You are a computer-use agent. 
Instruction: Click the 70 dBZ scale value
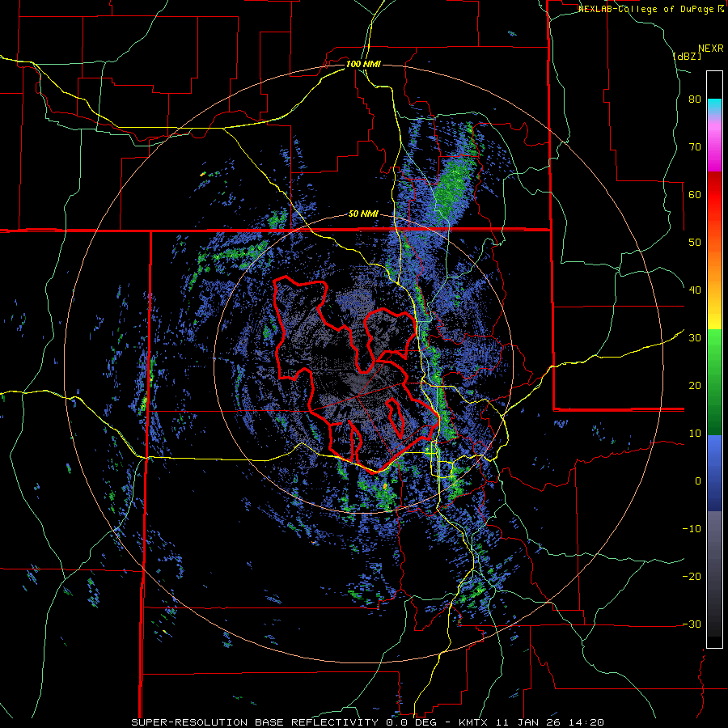pyautogui.click(x=695, y=147)
